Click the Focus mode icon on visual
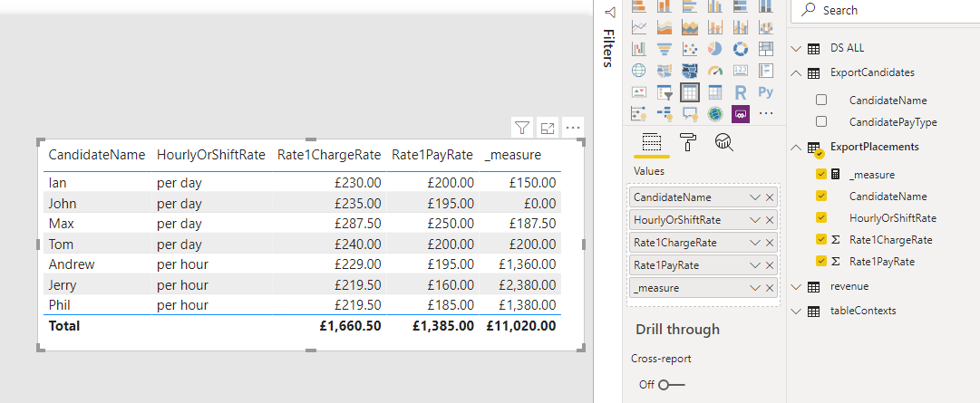This screenshot has height=403, width=980. click(548, 128)
